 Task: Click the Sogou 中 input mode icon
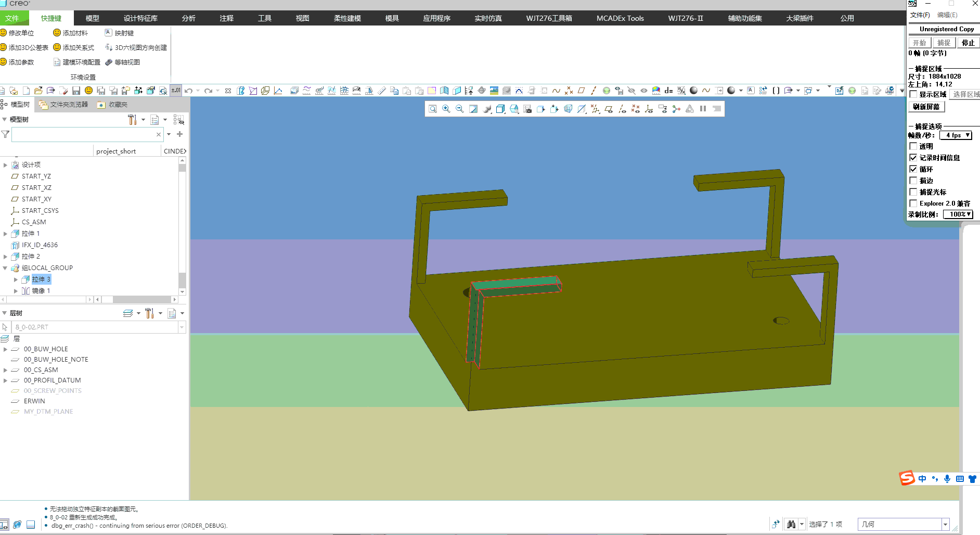coord(922,479)
